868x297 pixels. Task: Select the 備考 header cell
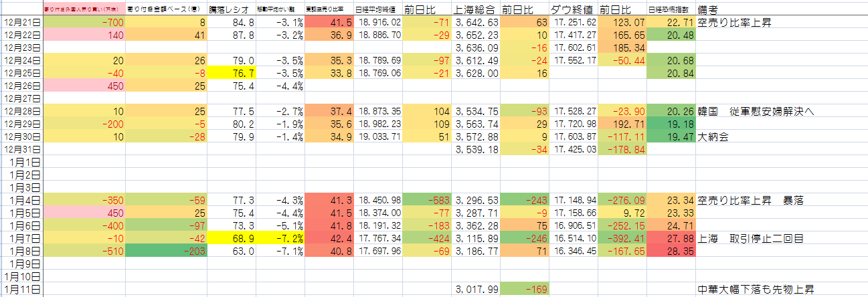click(710, 10)
